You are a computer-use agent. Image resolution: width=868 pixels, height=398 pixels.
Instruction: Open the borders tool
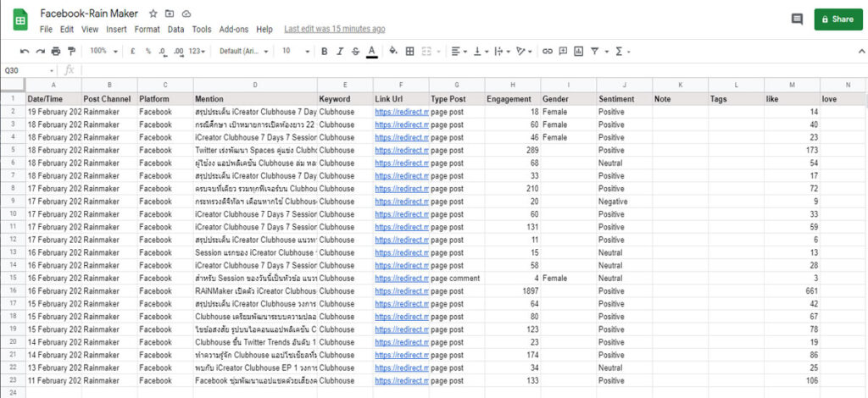[409, 52]
